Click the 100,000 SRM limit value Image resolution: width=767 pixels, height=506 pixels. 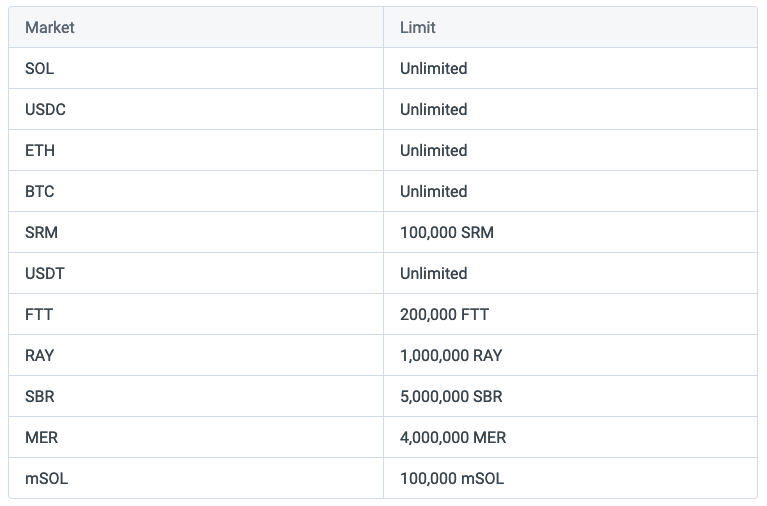447,232
